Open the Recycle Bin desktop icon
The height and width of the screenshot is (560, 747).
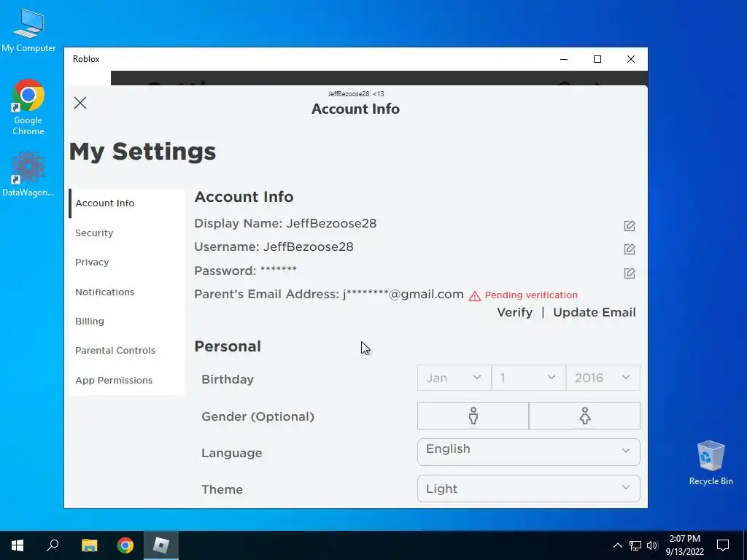pos(711,463)
